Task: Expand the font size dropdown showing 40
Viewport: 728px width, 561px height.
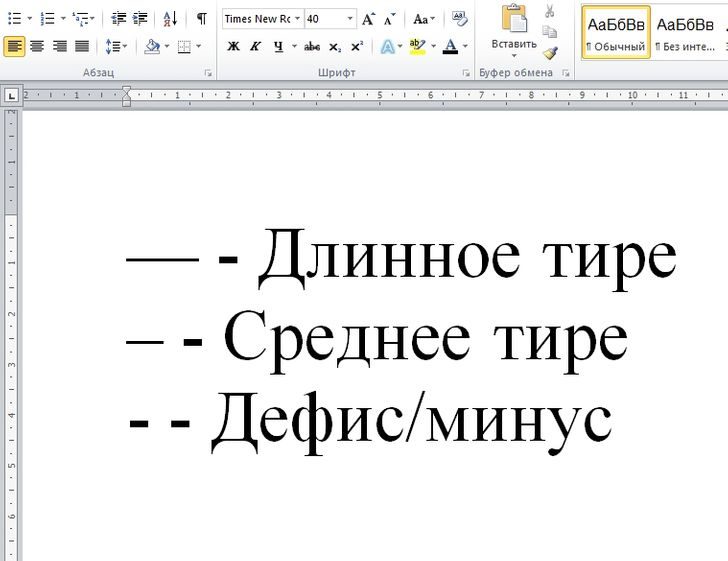Action: 350,19
